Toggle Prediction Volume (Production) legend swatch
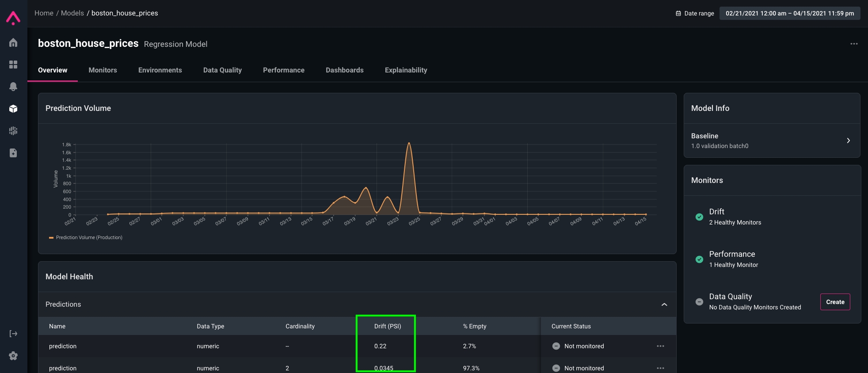 [x=51, y=238]
